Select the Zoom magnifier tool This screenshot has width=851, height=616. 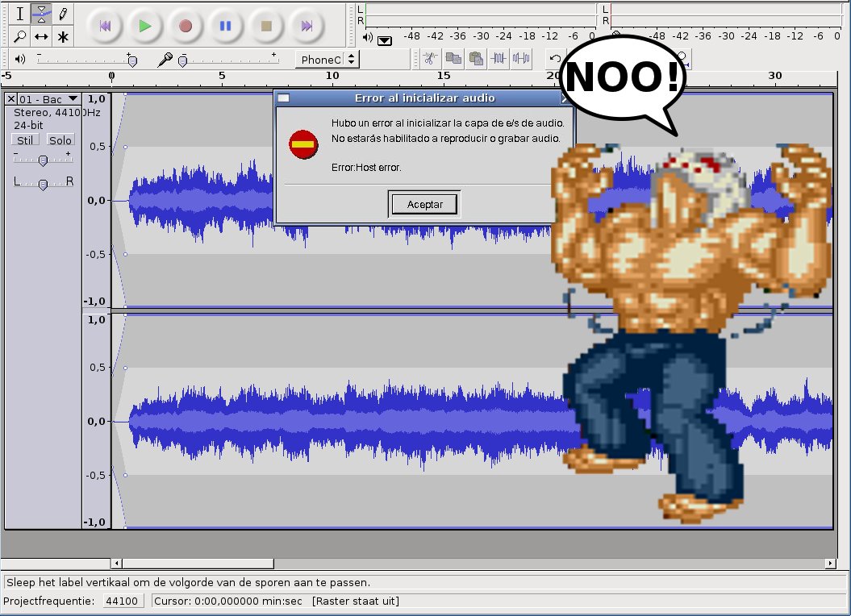(20, 36)
